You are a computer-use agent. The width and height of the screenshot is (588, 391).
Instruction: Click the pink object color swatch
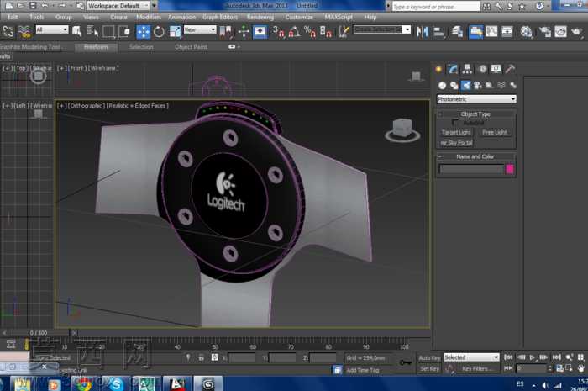(x=510, y=169)
